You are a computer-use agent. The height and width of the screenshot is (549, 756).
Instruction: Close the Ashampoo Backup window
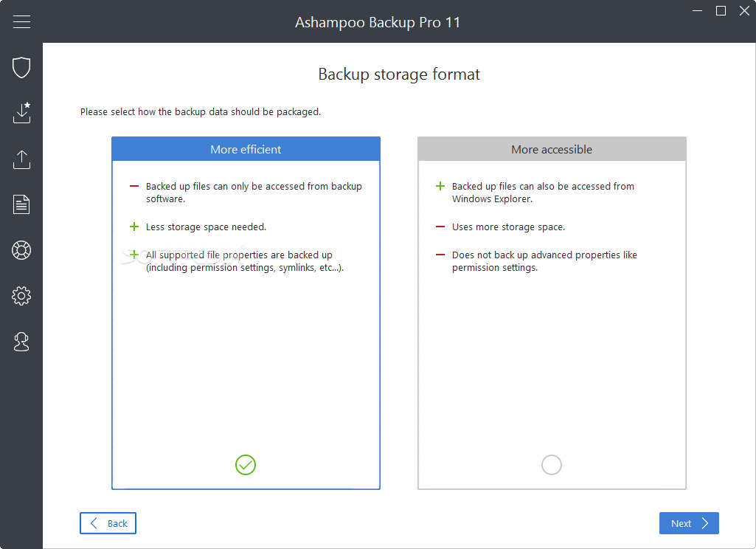pos(744,10)
